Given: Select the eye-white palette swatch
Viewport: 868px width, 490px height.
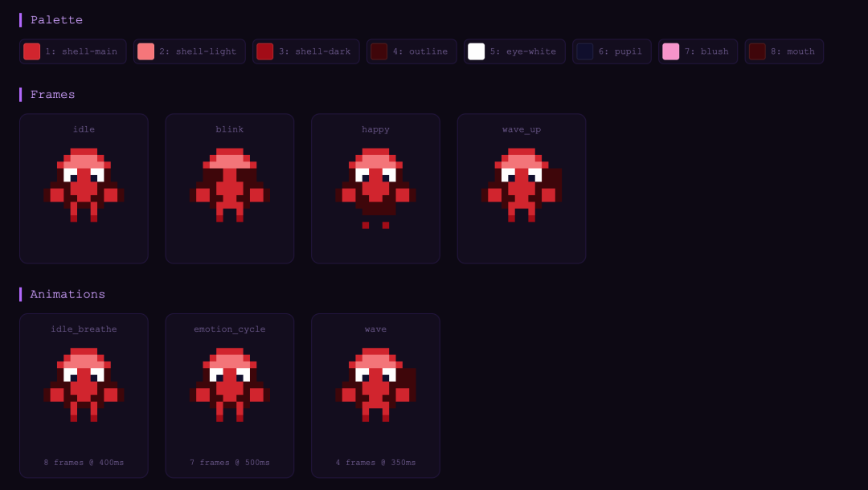Looking at the screenshot, I should pos(477,51).
